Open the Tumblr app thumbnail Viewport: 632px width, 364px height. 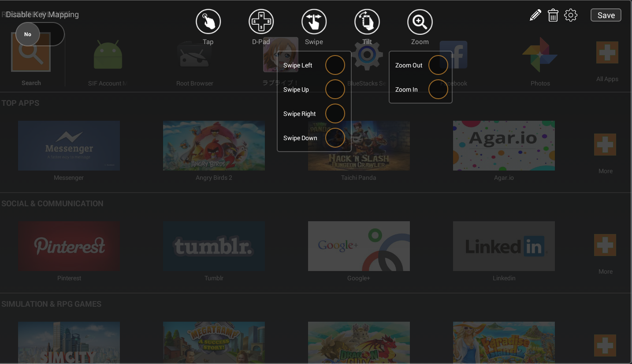(x=214, y=246)
